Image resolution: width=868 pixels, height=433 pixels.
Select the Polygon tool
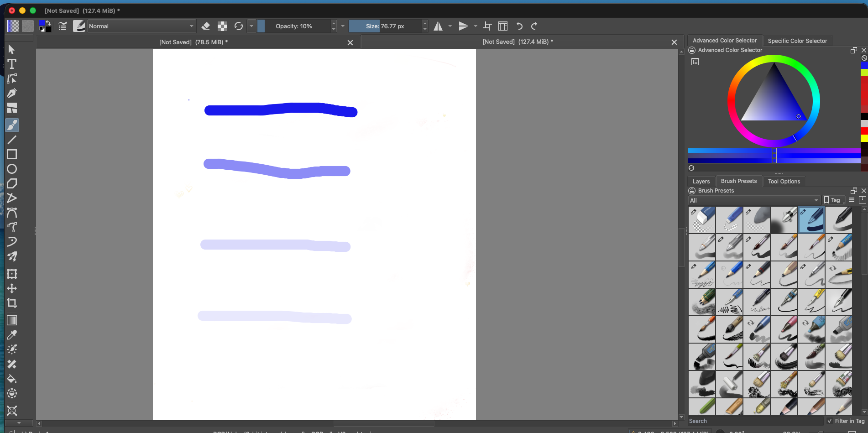12,183
